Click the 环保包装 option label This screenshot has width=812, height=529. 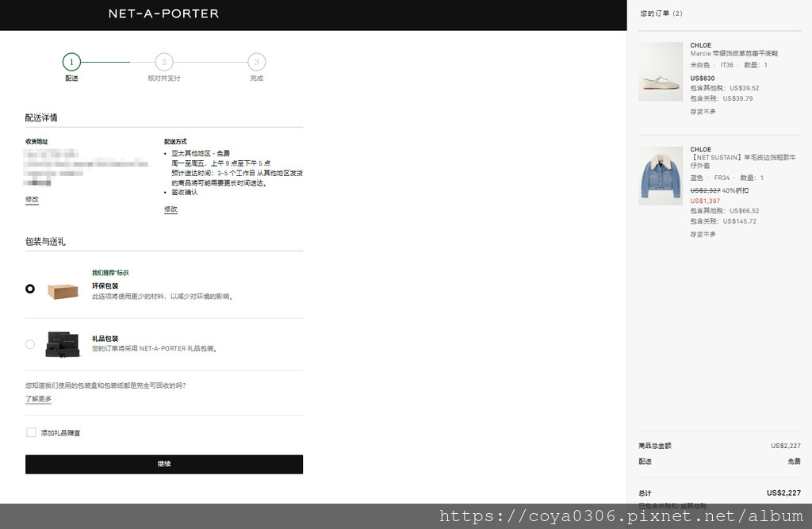click(105, 286)
